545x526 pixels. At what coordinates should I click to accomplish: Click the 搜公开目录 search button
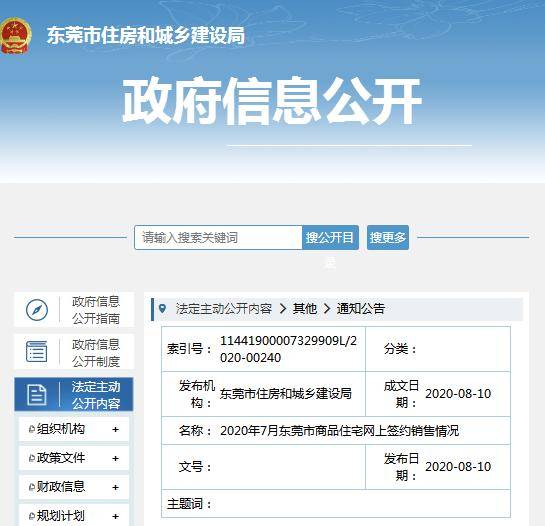click(x=330, y=237)
